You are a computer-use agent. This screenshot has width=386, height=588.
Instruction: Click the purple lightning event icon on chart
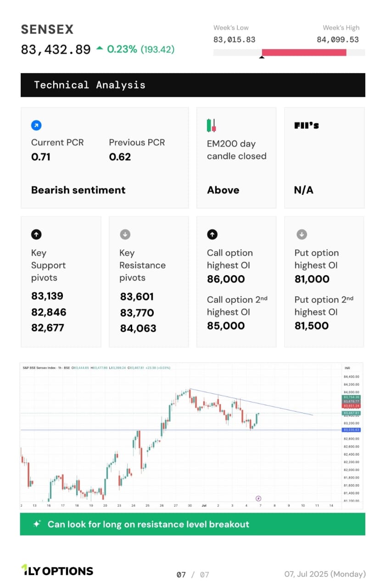(258, 498)
